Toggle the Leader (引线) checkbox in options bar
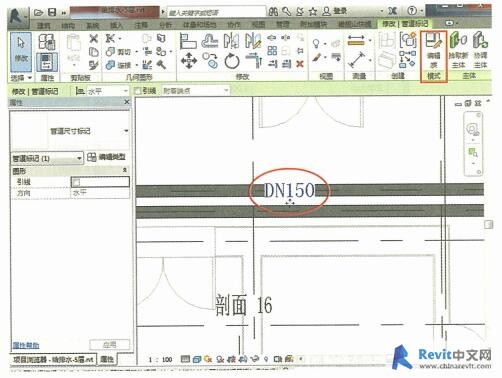 tap(137, 91)
